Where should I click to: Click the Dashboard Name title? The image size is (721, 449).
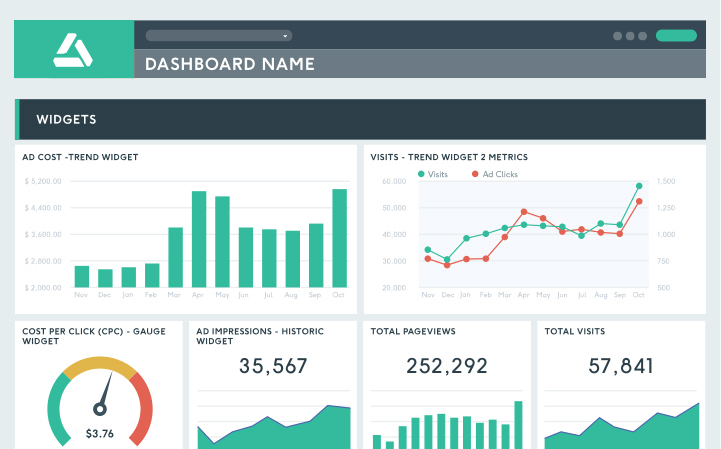click(230, 64)
